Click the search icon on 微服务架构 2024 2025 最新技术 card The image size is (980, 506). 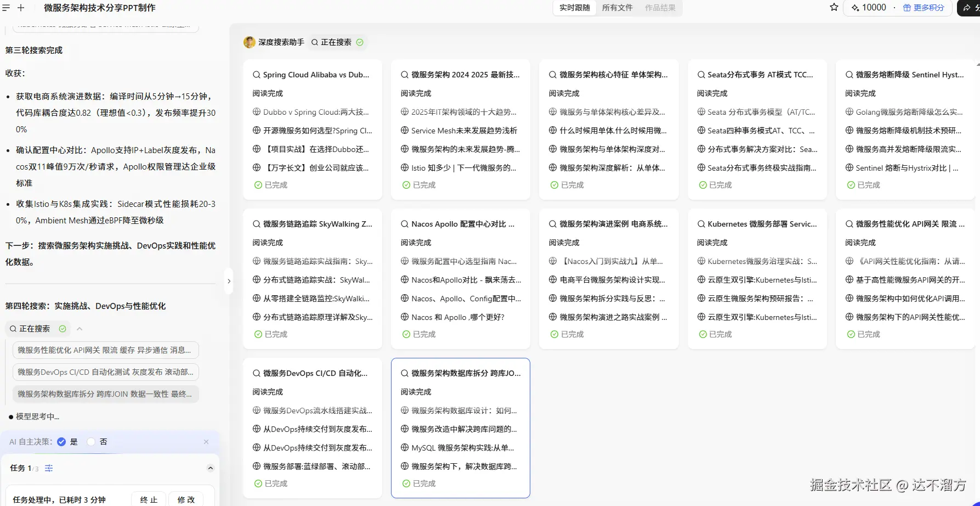point(405,75)
